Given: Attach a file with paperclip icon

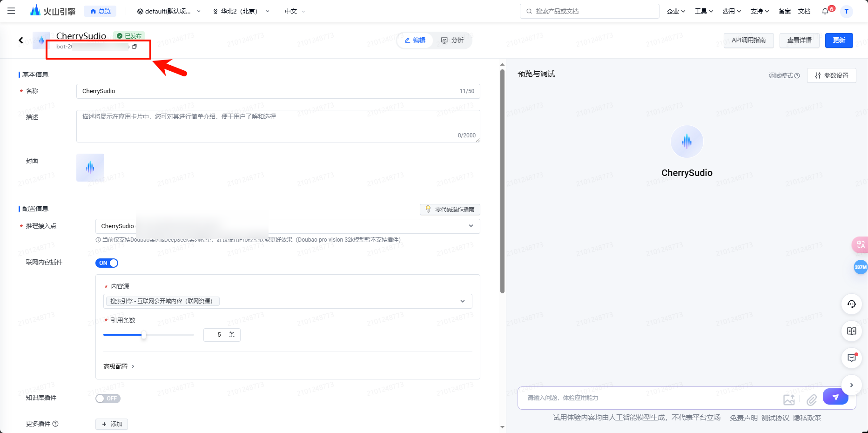Looking at the screenshot, I should (x=812, y=399).
